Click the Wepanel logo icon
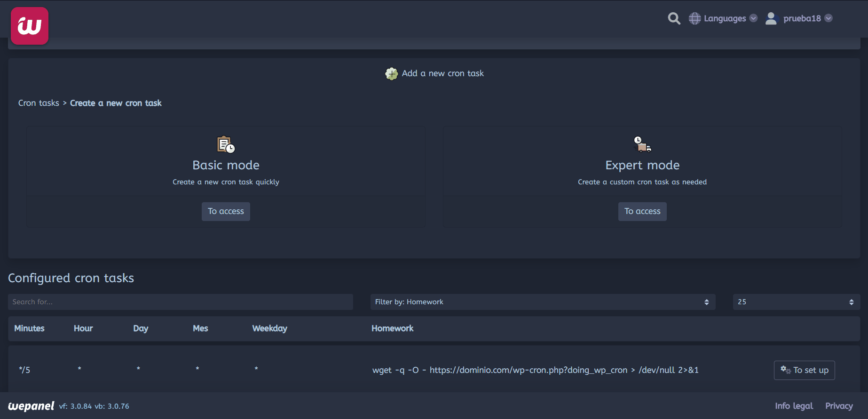The image size is (868, 419). click(x=30, y=26)
